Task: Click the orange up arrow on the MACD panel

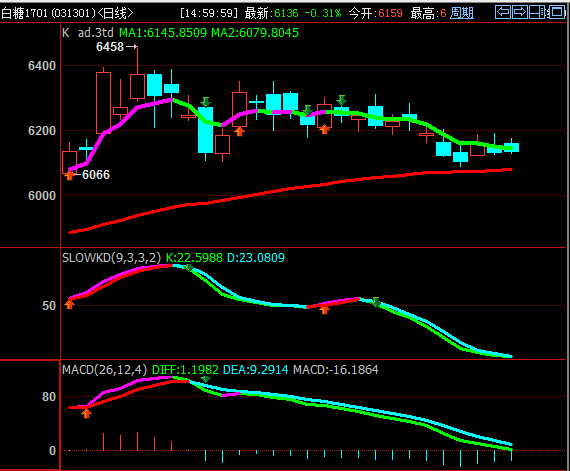Action: coord(86,413)
